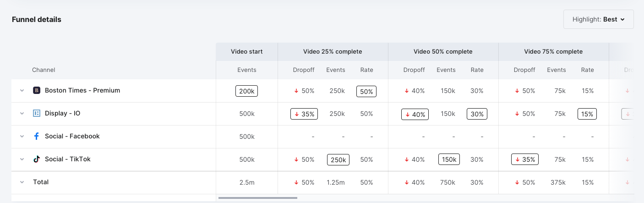The width and height of the screenshot is (644, 203).
Task: Click the horizontal scrollbar below the table
Action: (x=258, y=198)
